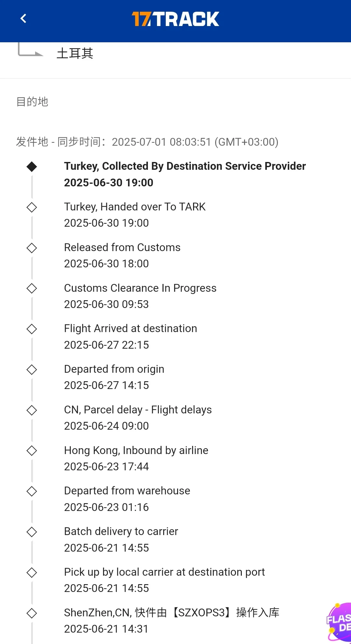Screen dimensions: 351x644
Task: Tap the carrier route arrow icon next to 土耳其
Action: 30,51
